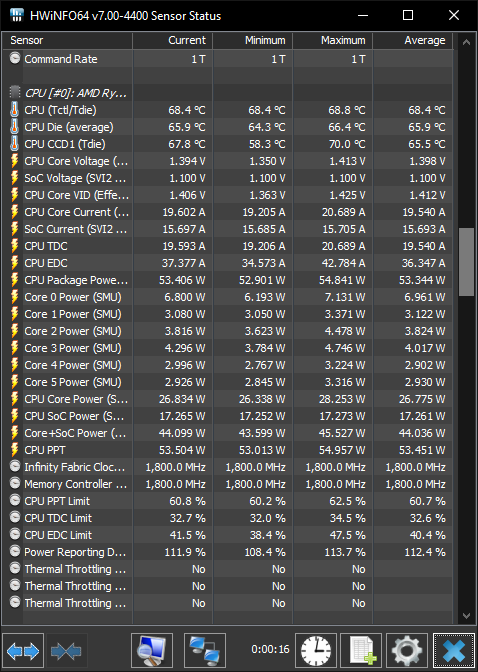
Task: Click the vertical scrollbar thumb
Action: point(466,261)
